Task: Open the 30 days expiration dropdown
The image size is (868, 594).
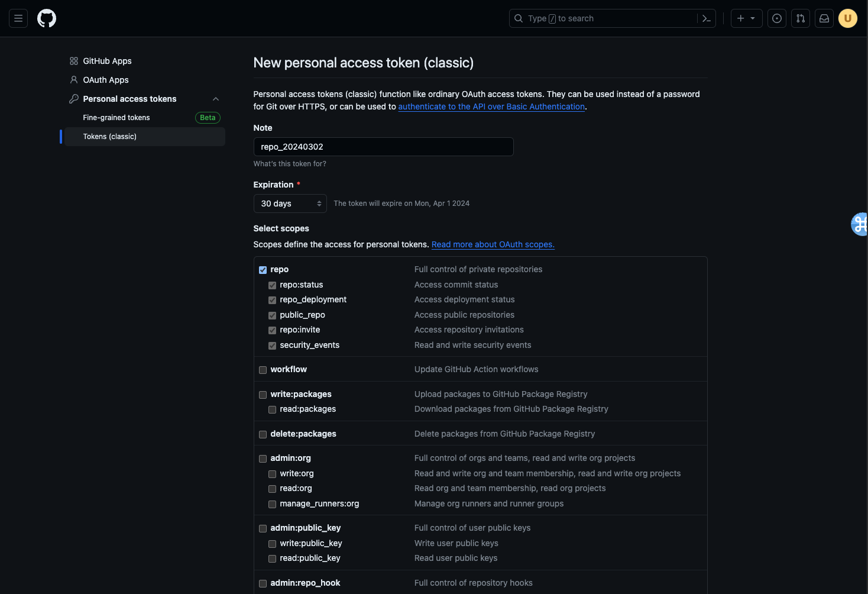Action: click(x=290, y=204)
